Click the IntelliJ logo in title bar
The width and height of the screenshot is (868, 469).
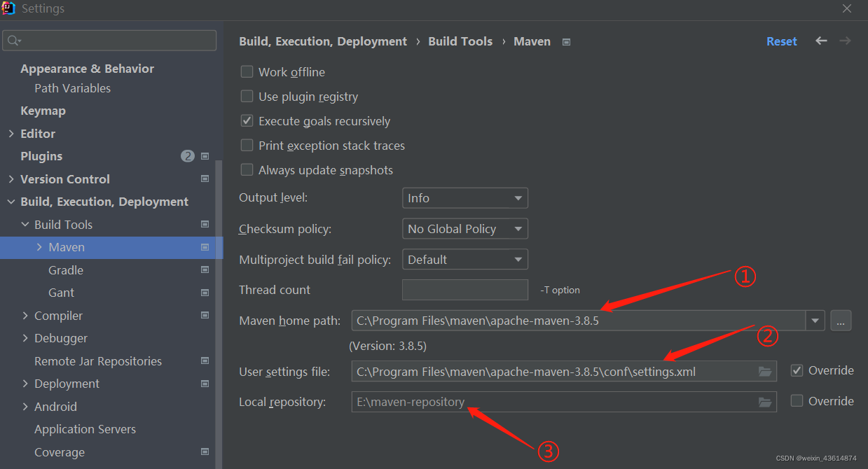tap(8, 8)
